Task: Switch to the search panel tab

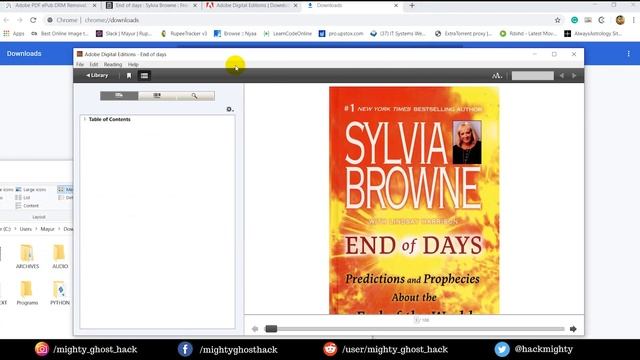Action: coord(195,96)
